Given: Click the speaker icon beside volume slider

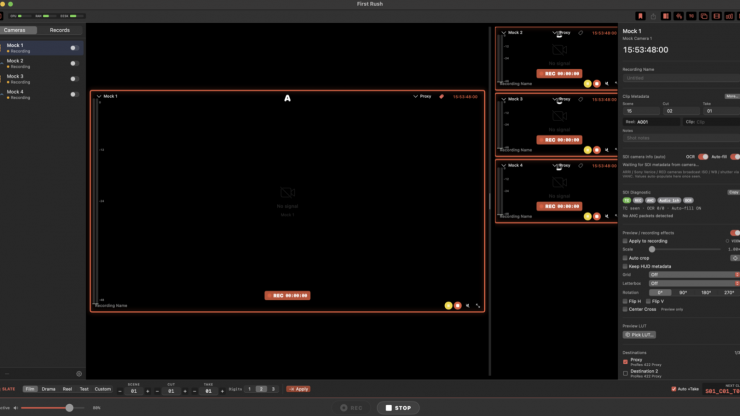Looking at the screenshot, I should pyautogui.click(x=16, y=408).
